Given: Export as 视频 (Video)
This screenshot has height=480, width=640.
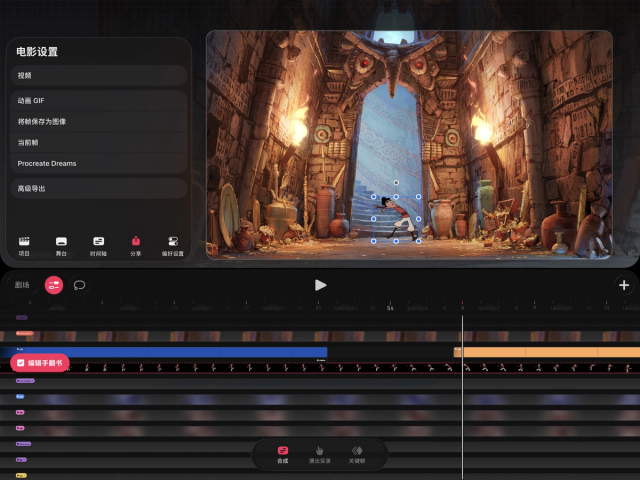Looking at the screenshot, I should point(98,75).
